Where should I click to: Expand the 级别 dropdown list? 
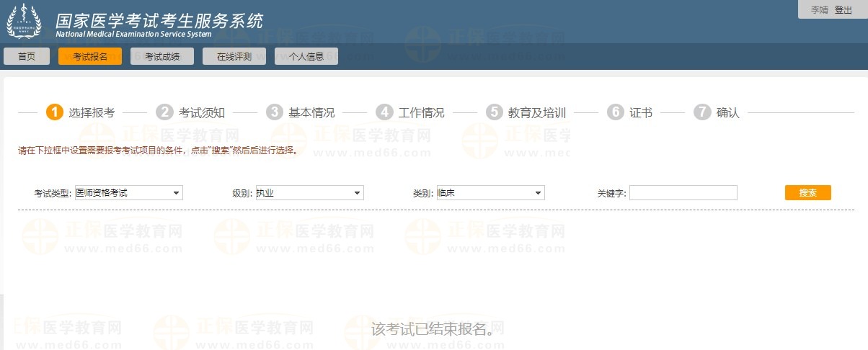pyautogui.click(x=309, y=193)
